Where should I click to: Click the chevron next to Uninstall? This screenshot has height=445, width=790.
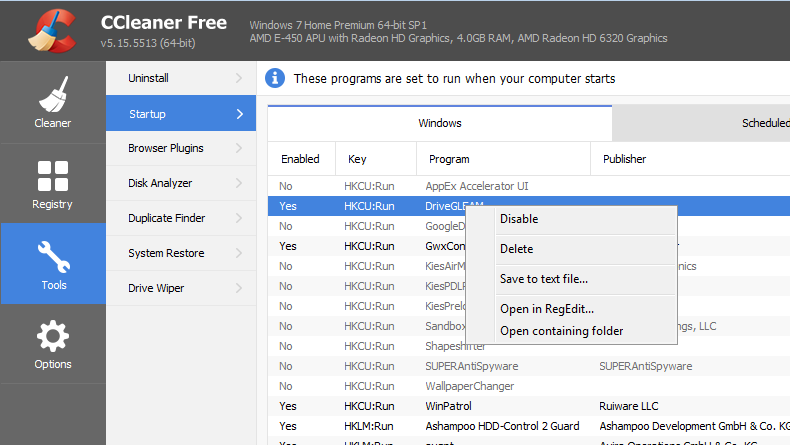(239, 78)
